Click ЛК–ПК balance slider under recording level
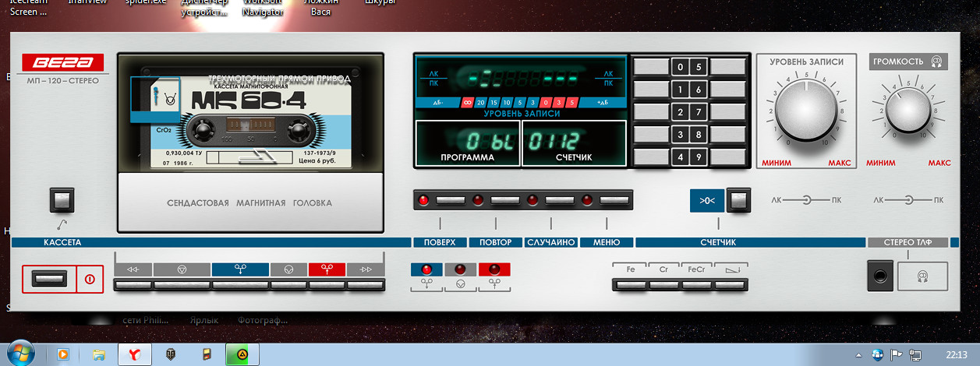This screenshot has width=980, height=366. [x=806, y=201]
